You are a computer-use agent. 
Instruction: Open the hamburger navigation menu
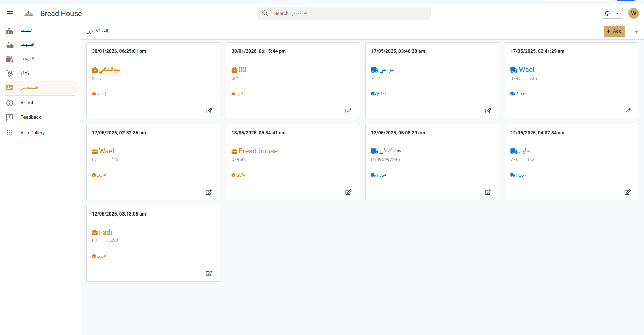[x=10, y=13]
